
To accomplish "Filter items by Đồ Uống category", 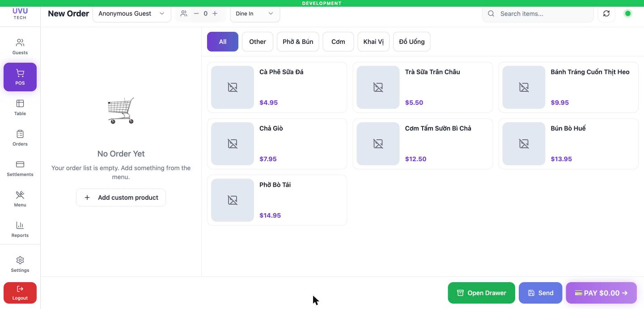I will (412, 42).
